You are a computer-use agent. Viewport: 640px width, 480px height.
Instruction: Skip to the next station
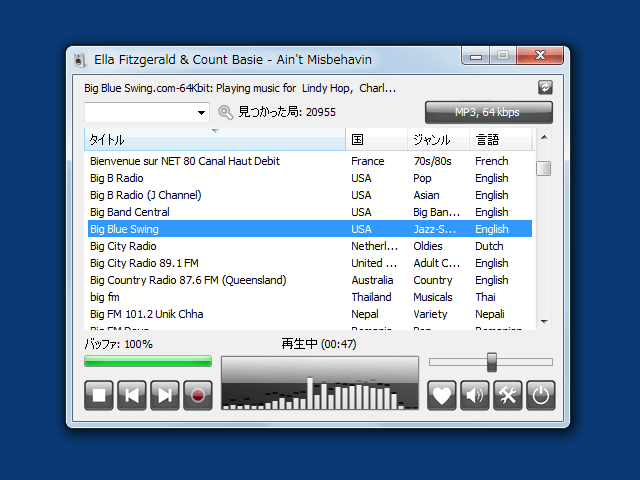[165, 395]
